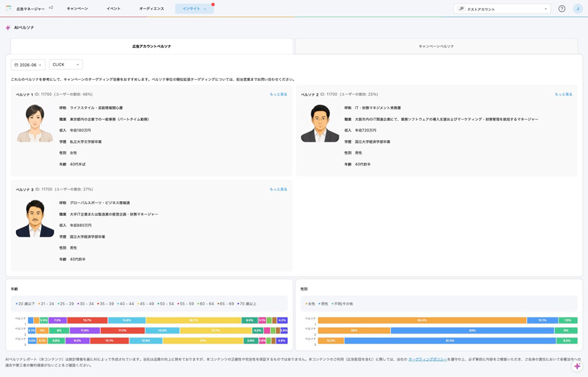
Task: Open the テストアカウント account selector
Action: (502, 9)
